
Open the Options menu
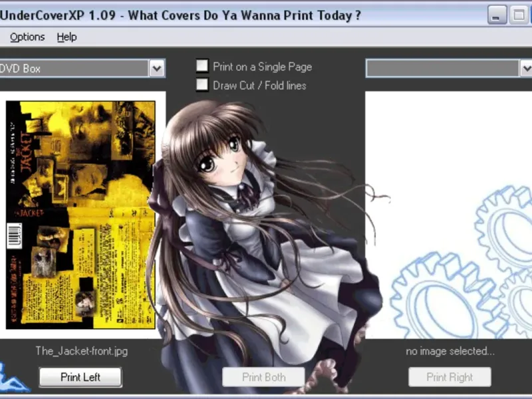(x=27, y=37)
